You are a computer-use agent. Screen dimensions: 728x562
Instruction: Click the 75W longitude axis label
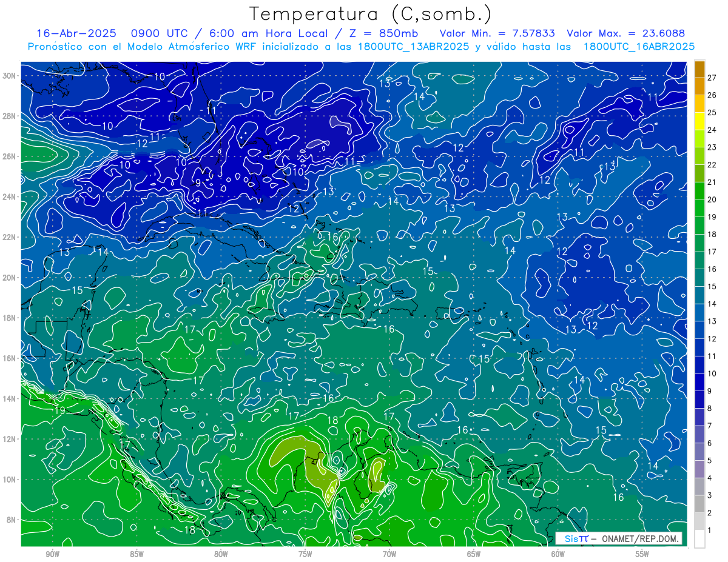pyautogui.click(x=305, y=554)
